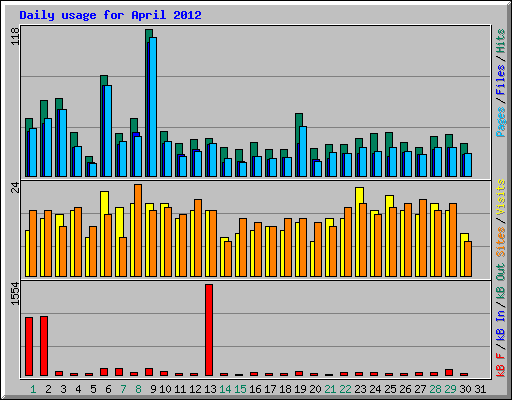Select day label 2 on x-axis
512x400 pixels.
pos(48,389)
